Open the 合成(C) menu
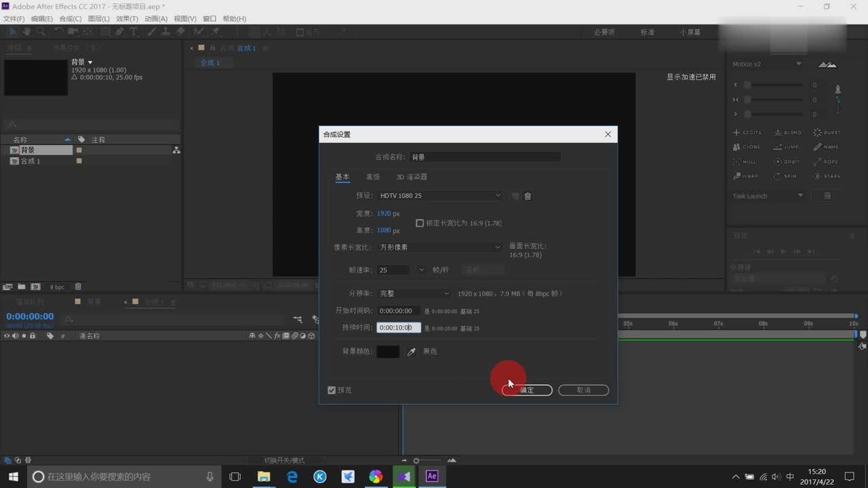 pos(71,19)
